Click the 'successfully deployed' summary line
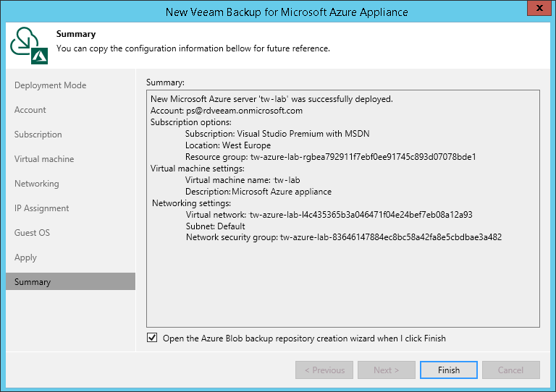The height and width of the screenshot is (392, 556). (271, 99)
